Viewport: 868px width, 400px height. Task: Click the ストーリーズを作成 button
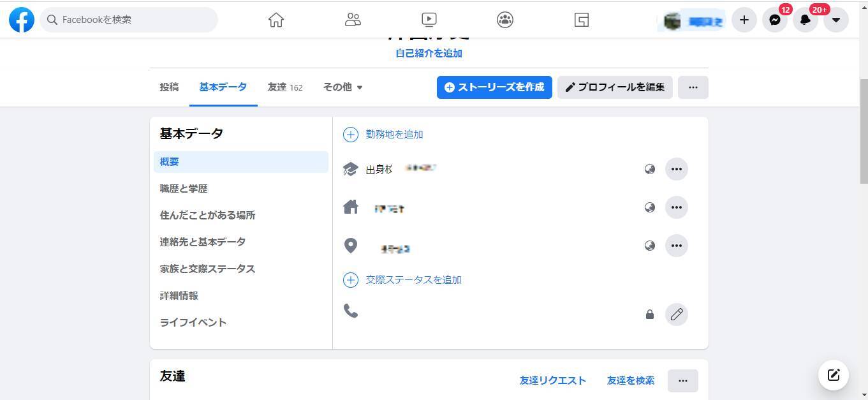[x=494, y=87]
